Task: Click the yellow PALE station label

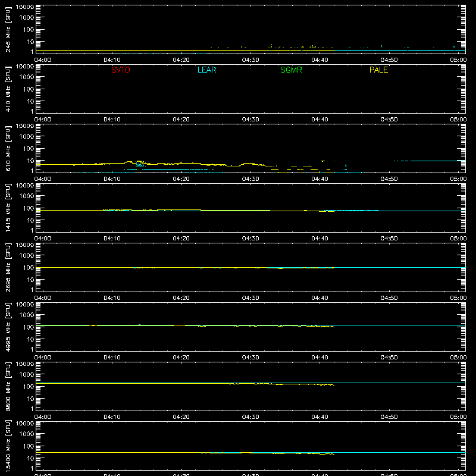Action: pyautogui.click(x=378, y=70)
